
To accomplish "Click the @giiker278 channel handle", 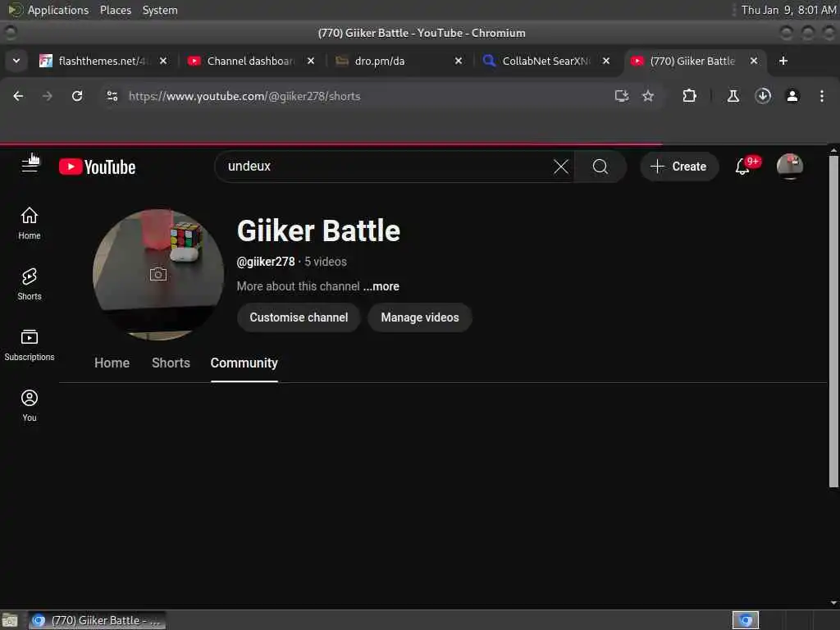I will point(266,262).
